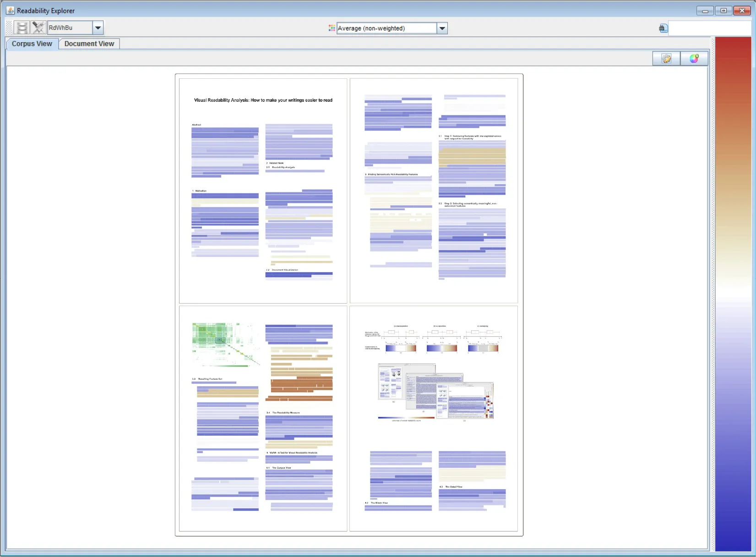Select the first page thumbnail with the title
This screenshot has height=557, width=756.
pyautogui.click(x=263, y=191)
